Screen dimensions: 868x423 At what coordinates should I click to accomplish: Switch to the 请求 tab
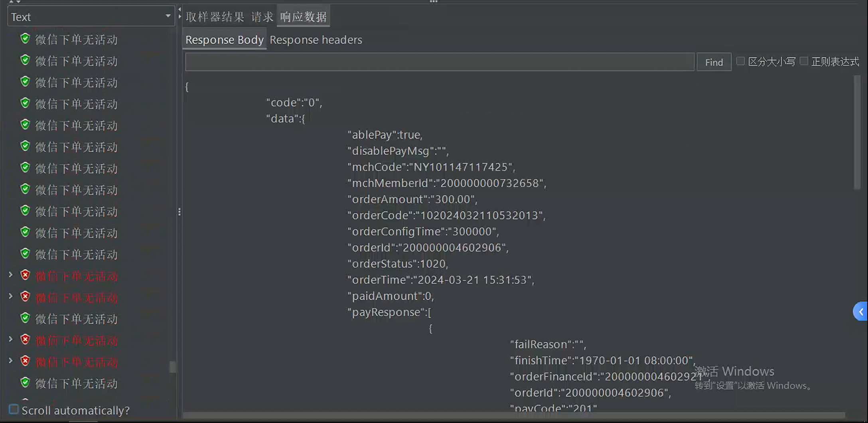tap(262, 17)
